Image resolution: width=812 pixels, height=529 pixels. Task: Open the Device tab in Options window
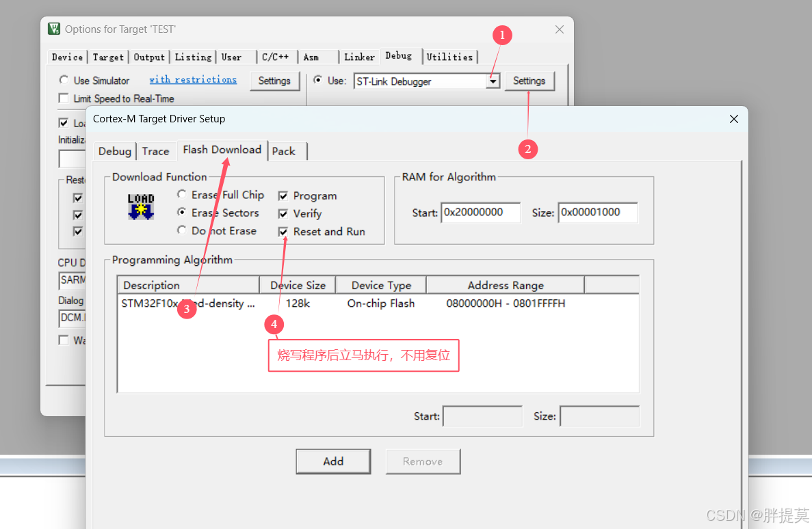tap(67, 57)
